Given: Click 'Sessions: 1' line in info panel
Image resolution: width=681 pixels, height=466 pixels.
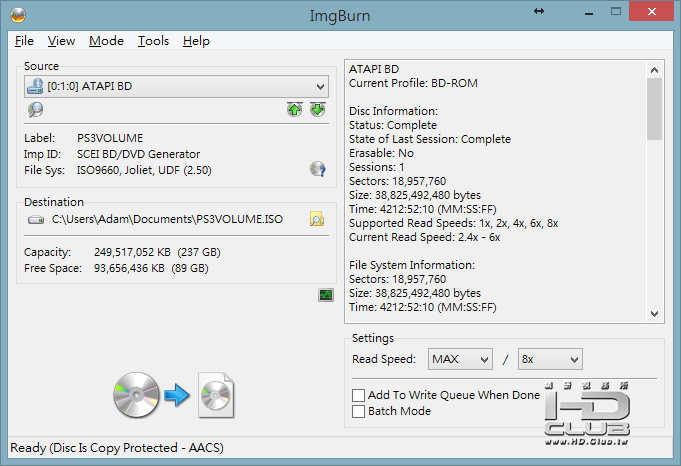Looking at the screenshot, I should point(377,167).
